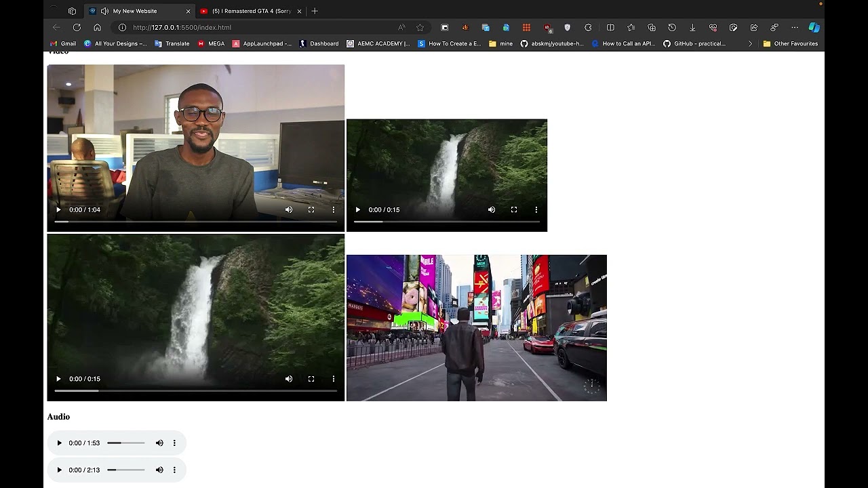The height and width of the screenshot is (488, 868).
Task: Go to the browser home page icon
Action: pos(97,27)
